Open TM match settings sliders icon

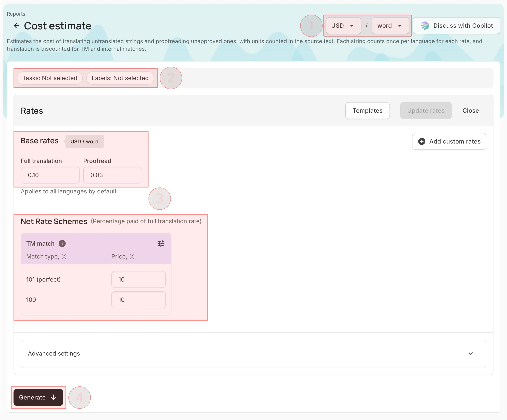click(x=161, y=244)
